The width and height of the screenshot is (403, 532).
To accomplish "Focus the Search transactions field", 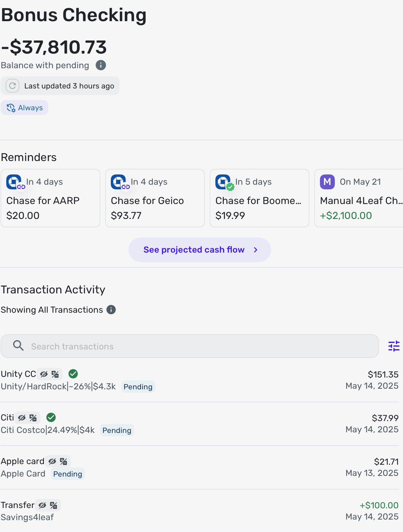I will (190, 346).
